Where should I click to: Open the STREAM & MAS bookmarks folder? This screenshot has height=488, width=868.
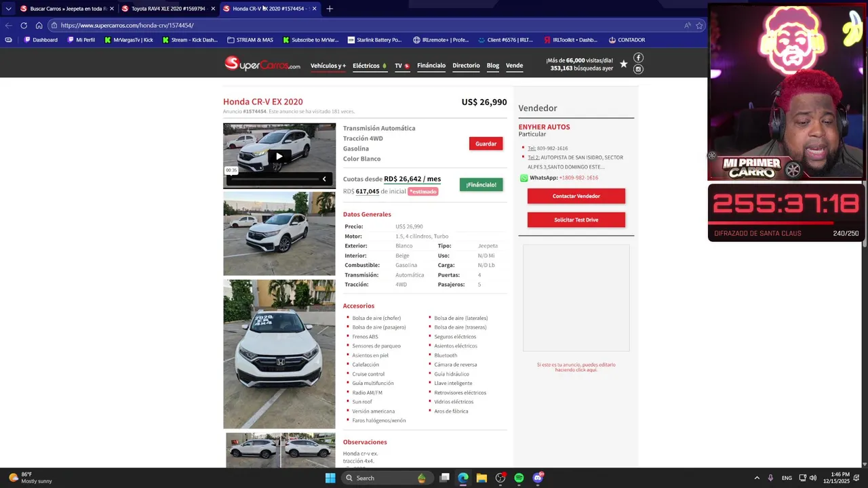(250, 40)
